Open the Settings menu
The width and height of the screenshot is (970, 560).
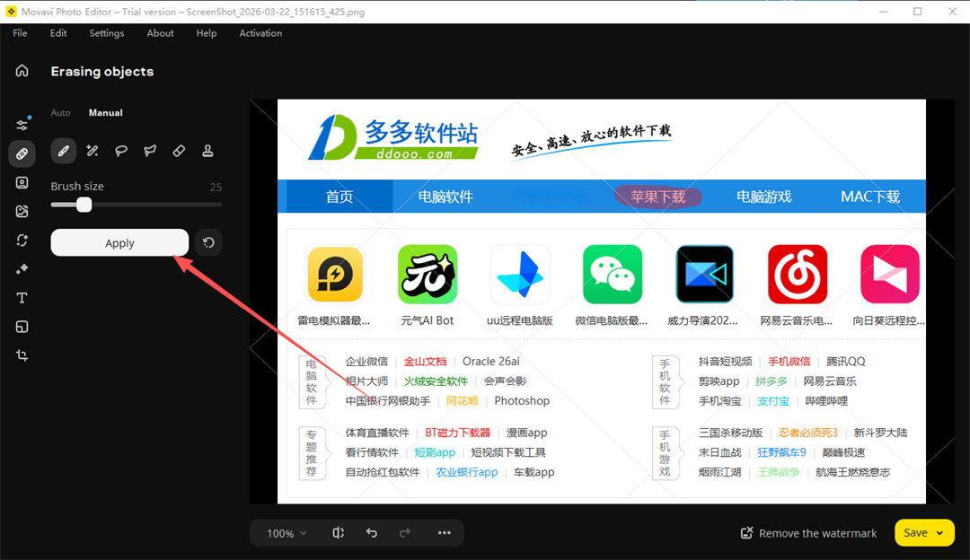click(x=106, y=33)
